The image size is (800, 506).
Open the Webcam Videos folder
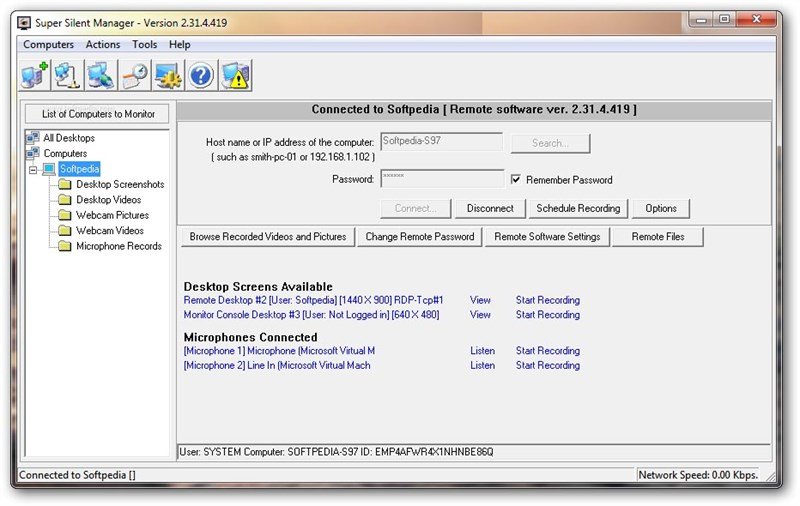tap(109, 231)
